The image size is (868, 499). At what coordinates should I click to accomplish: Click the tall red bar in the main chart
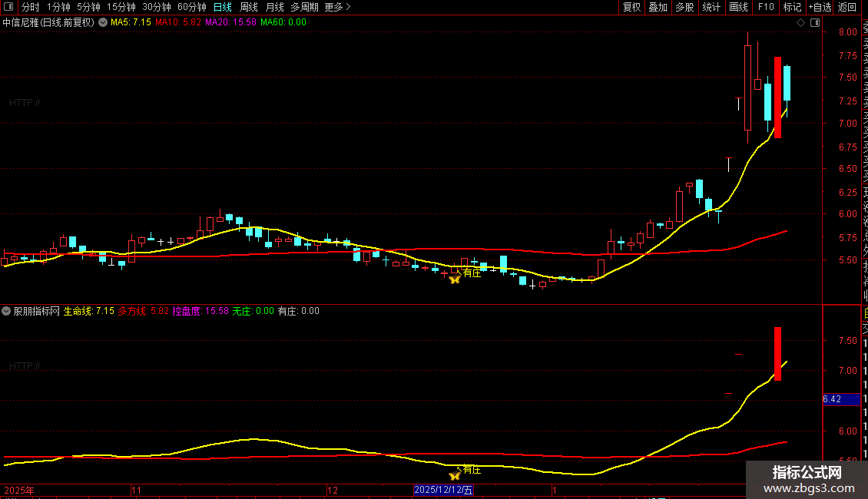click(778, 97)
